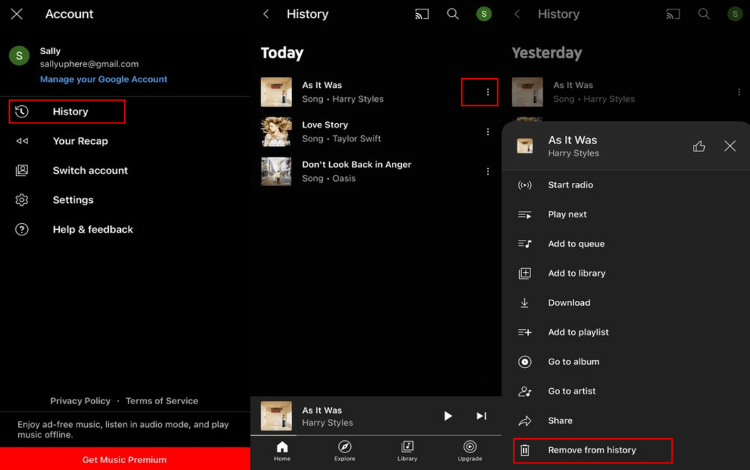Like As It Was with thumbs up
Screen dimensions: 750x470
tap(699, 146)
